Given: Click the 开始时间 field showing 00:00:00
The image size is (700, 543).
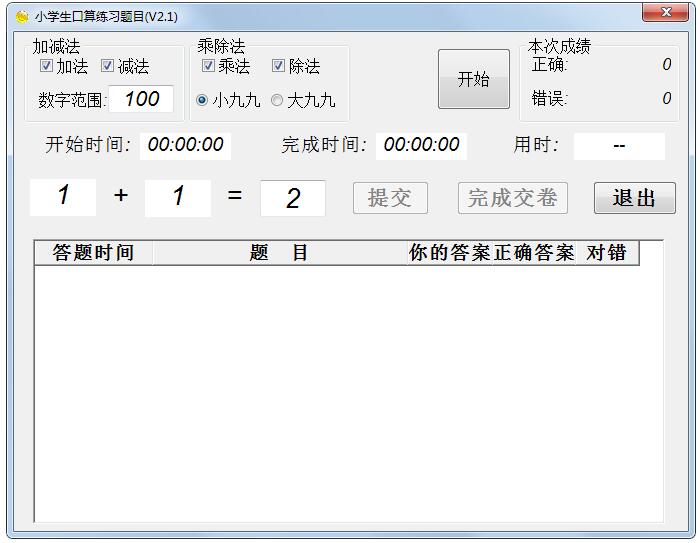Looking at the screenshot, I should 185,146.
